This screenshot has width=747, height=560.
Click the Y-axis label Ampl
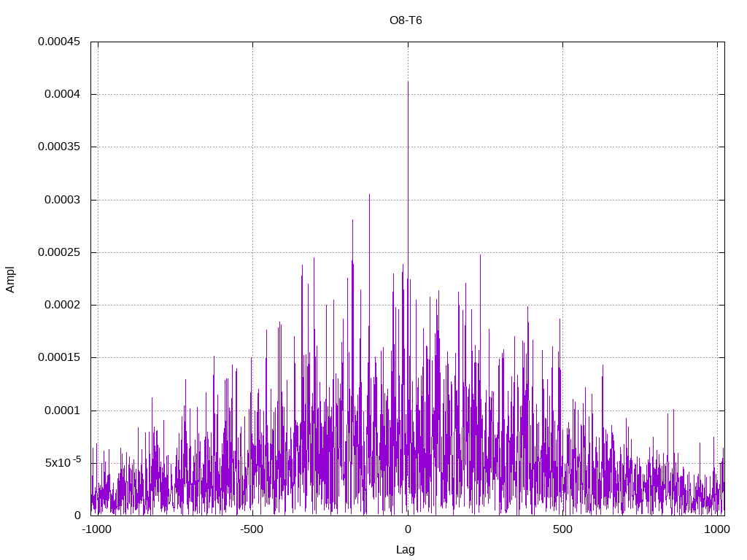click(10, 279)
